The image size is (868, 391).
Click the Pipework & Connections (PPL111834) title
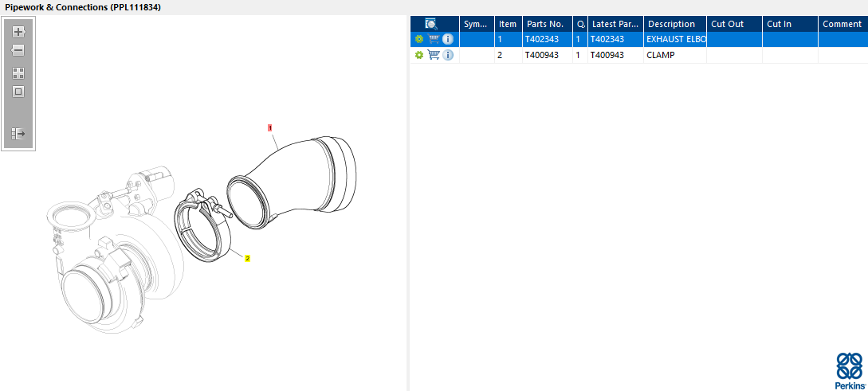(x=83, y=7)
